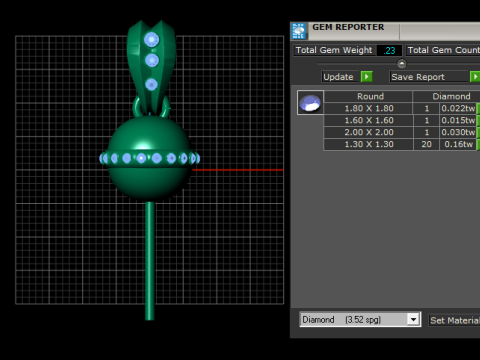Click the Save Report button
480x360 pixels.
tap(429, 77)
